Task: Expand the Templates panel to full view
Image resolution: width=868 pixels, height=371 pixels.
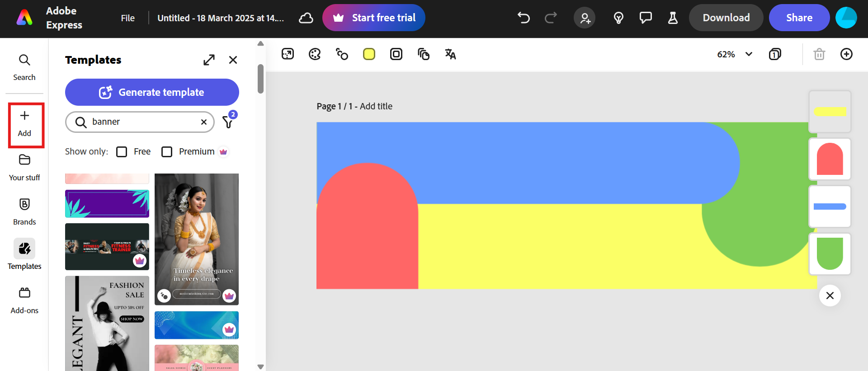Action: pos(209,60)
